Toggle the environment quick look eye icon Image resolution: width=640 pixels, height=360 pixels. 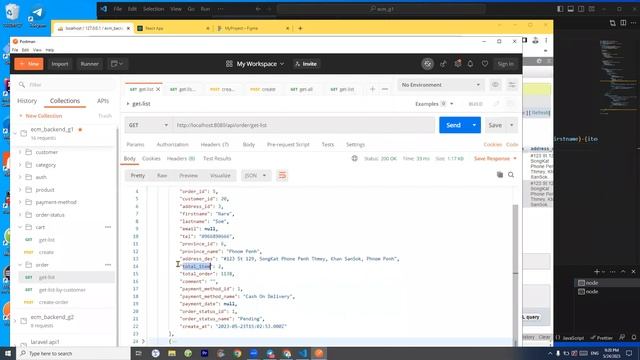(495, 85)
